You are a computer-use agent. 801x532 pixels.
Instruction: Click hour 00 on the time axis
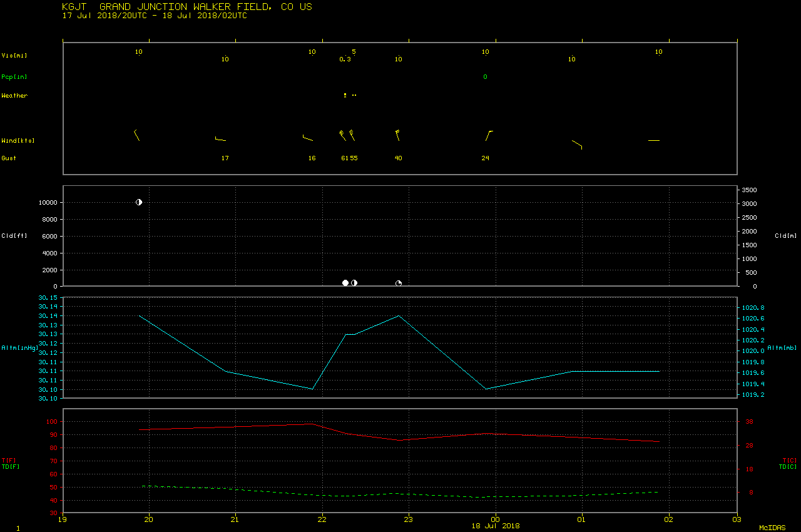496,519
